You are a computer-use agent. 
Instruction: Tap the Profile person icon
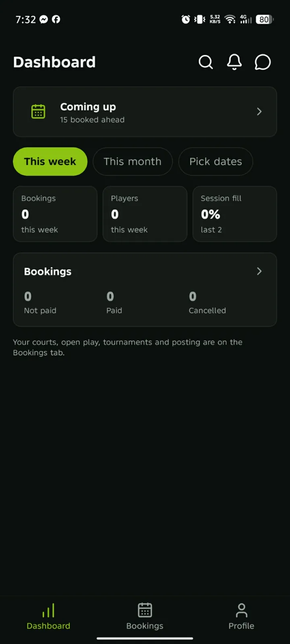(x=242, y=610)
